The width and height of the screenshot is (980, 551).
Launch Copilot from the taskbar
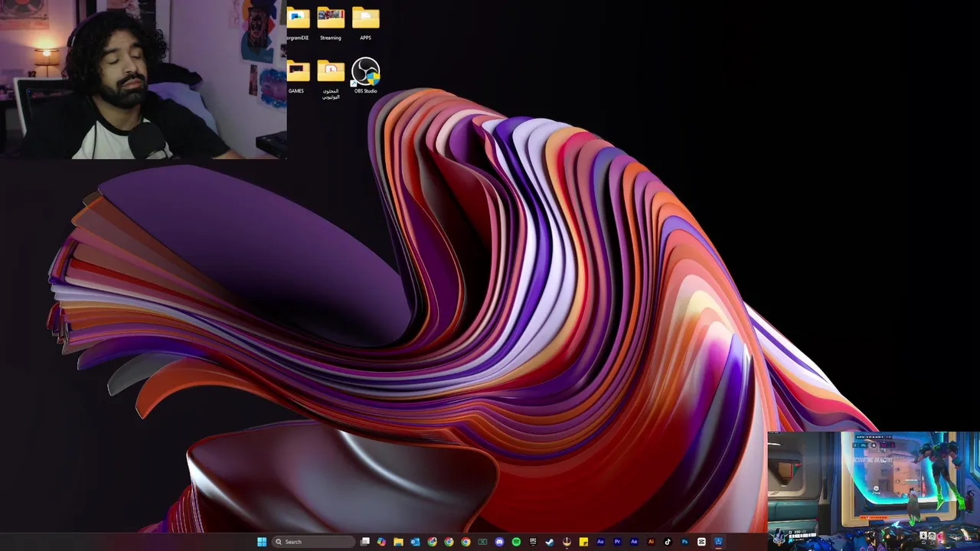click(381, 542)
